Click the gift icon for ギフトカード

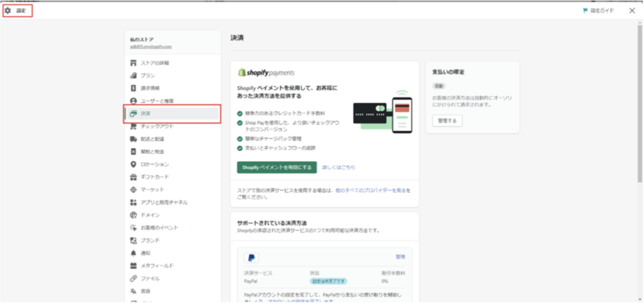[x=133, y=177]
